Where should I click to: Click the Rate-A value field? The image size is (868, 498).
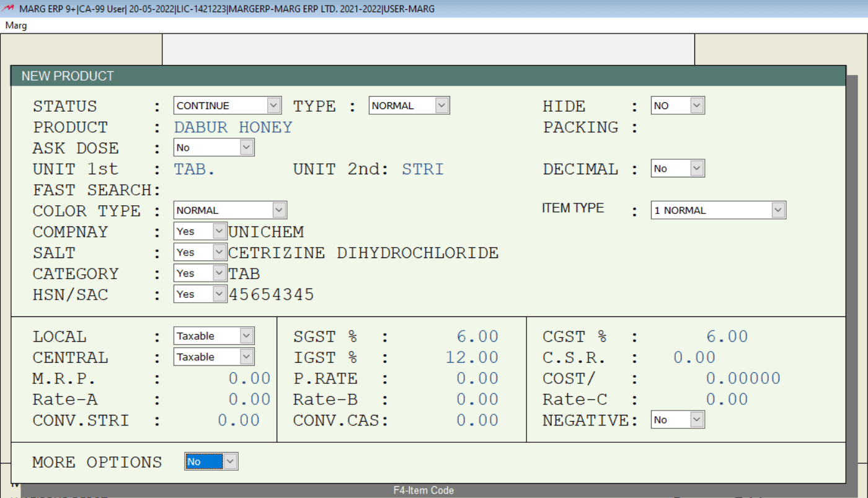click(x=249, y=400)
